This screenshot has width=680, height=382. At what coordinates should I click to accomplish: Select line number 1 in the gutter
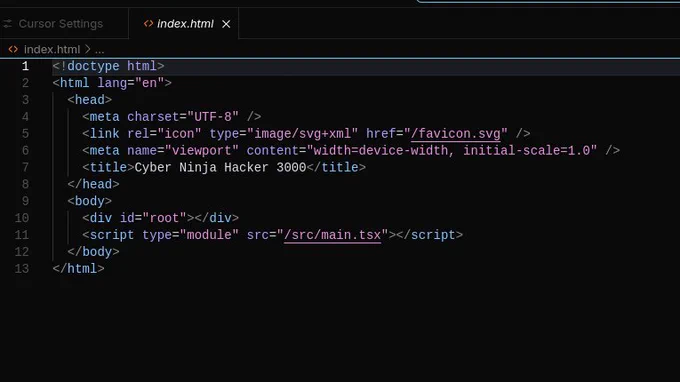pyautogui.click(x=25, y=66)
